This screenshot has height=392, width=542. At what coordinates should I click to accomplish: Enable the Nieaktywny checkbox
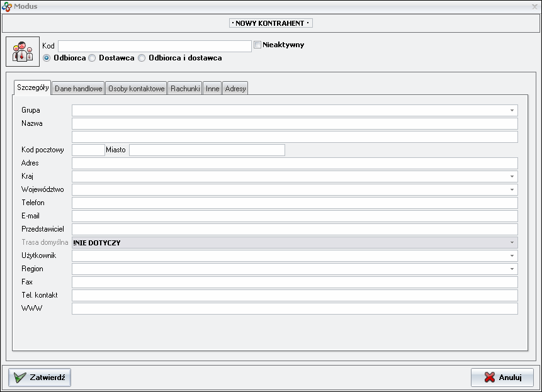pos(257,44)
